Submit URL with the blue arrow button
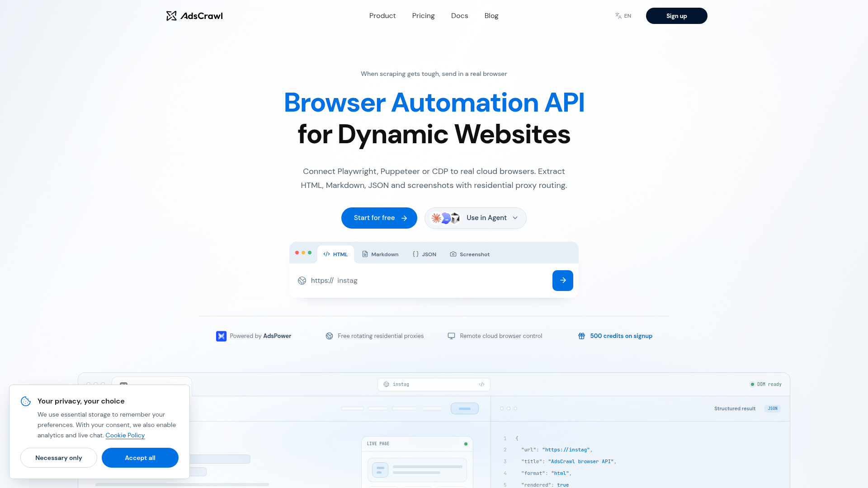868x488 pixels. [x=563, y=281]
